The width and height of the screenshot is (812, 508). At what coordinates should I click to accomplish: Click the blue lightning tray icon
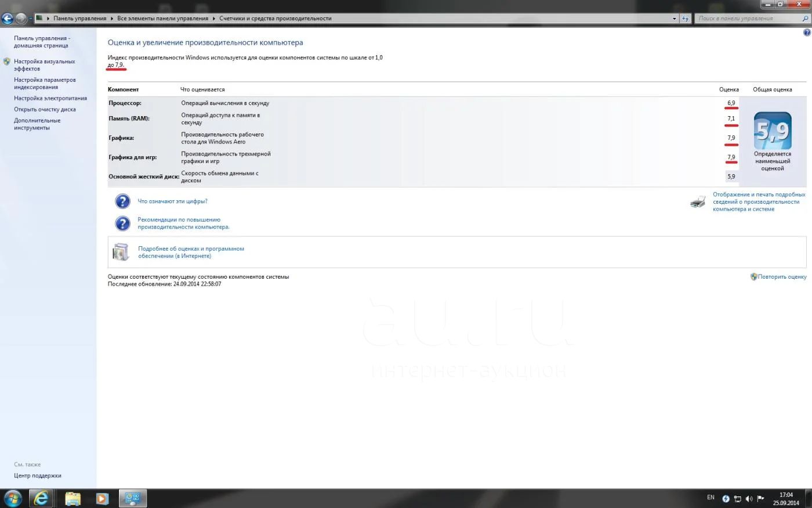[x=726, y=499]
